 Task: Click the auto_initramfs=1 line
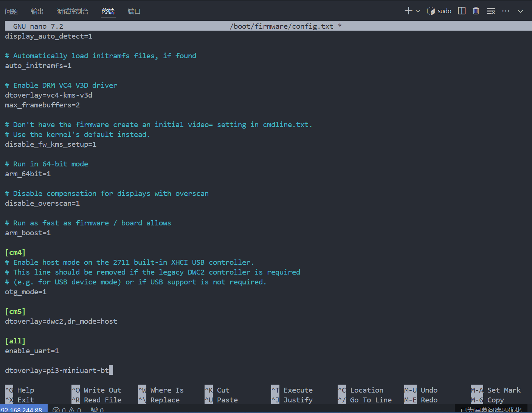pos(38,65)
